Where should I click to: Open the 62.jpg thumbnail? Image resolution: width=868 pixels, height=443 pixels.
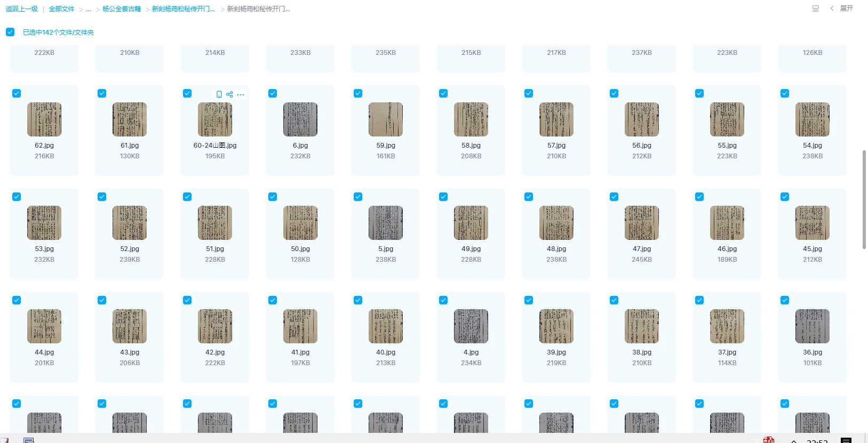tap(44, 119)
